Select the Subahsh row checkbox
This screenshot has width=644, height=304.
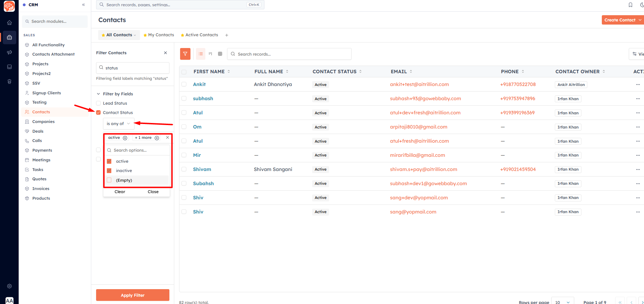coord(184,183)
